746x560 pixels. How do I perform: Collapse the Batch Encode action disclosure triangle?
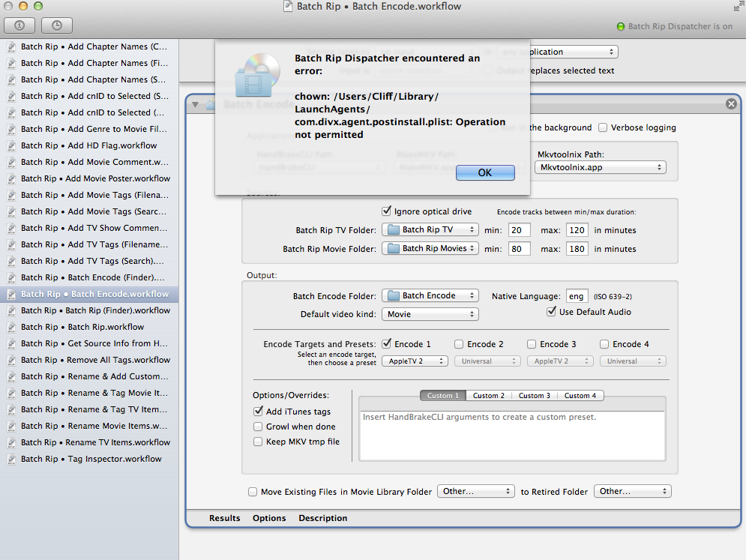[195, 104]
